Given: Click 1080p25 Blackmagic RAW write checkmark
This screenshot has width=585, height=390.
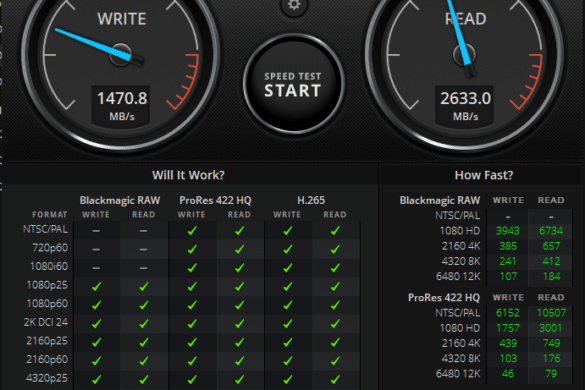Looking at the screenshot, I should pyautogui.click(x=96, y=287).
